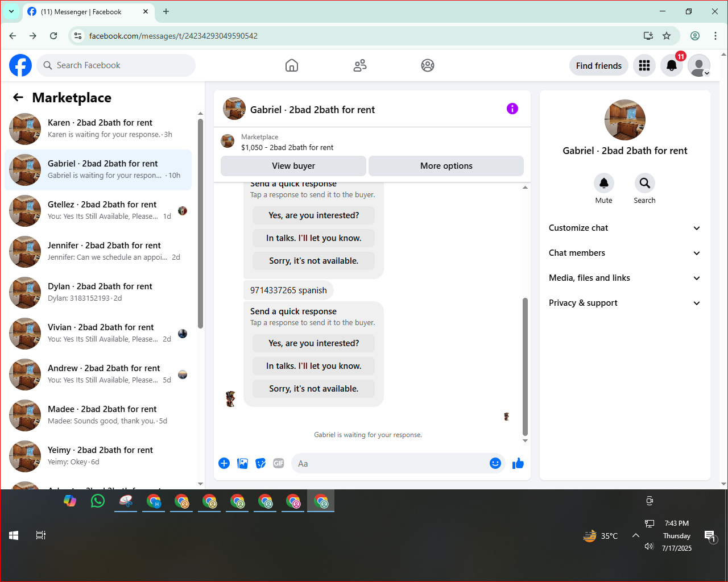
Task: Open weather widget showing 35°C
Action: pyautogui.click(x=601, y=535)
